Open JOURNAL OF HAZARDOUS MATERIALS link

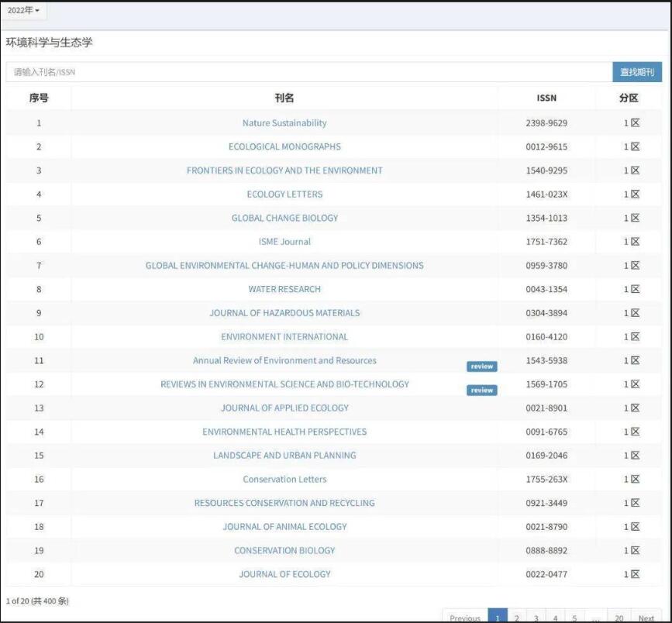click(284, 313)
